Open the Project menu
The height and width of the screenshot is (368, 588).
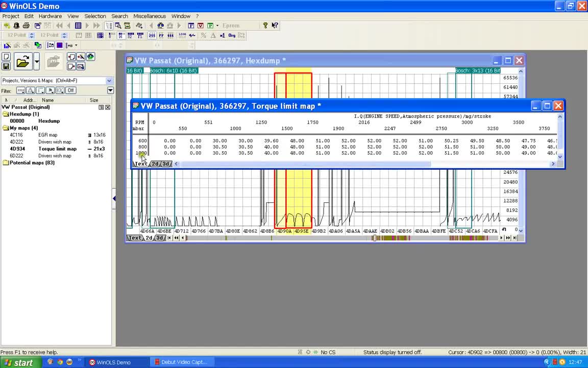pos(11,16)
